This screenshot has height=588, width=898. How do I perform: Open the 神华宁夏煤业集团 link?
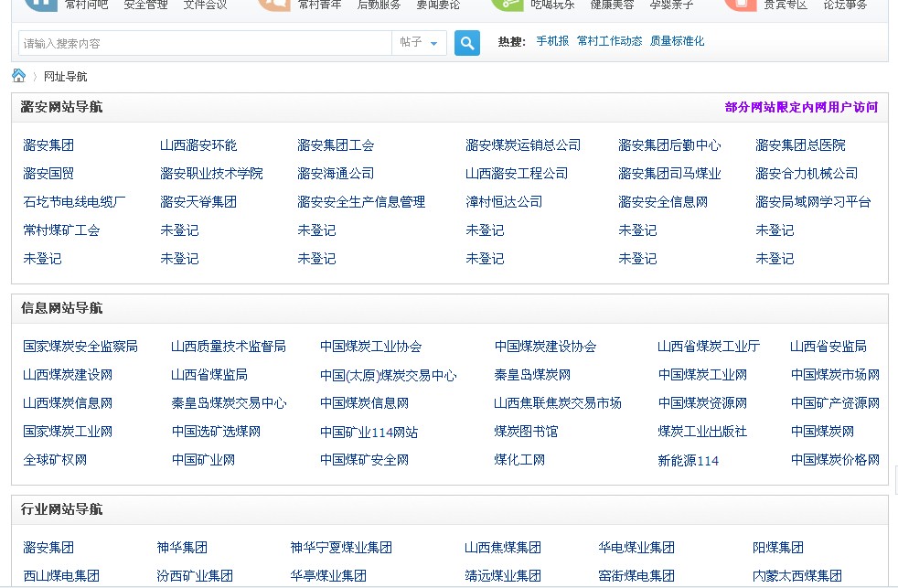click(340, 547)
